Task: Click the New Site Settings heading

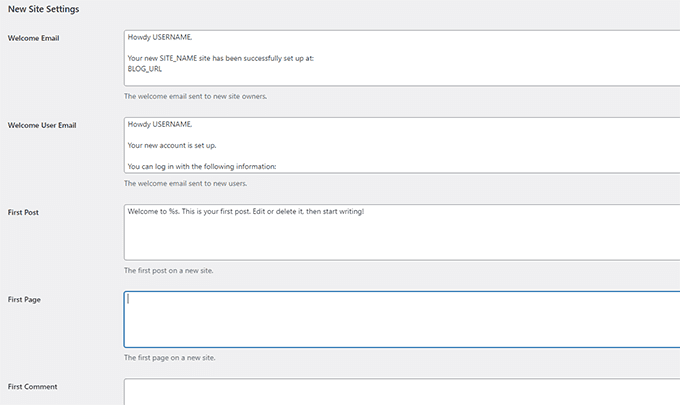Action: pos(43,9)
